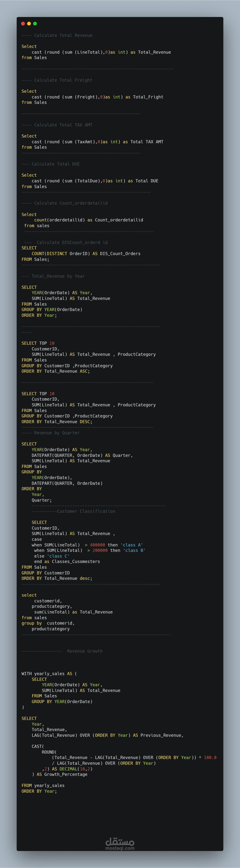The image size is (240, 868).
Task: Click the line "group by customerid,"
Action: [x=48, y=623]
